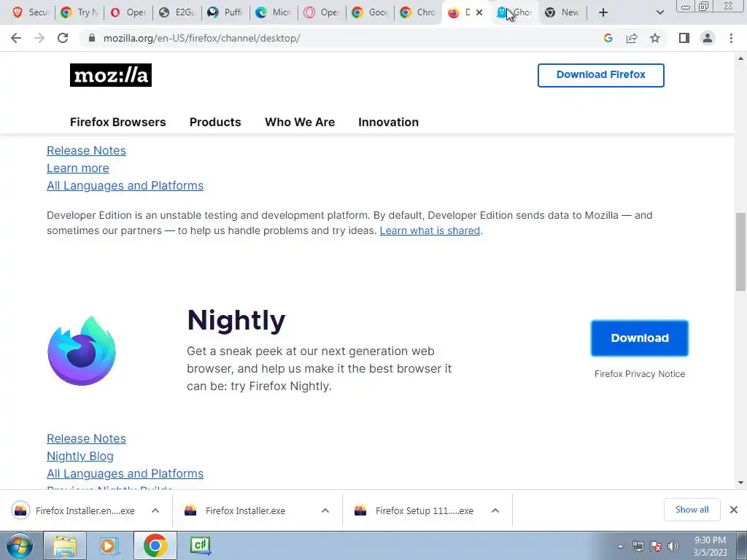Close the downloads bar
747x560 pixels.
734,510
